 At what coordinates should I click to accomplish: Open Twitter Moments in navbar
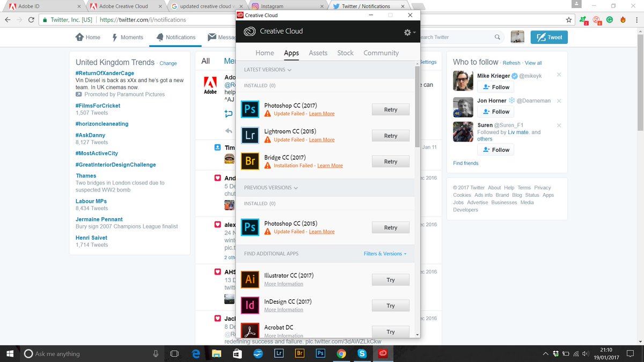pyautogui.click(x=128, y=37)
